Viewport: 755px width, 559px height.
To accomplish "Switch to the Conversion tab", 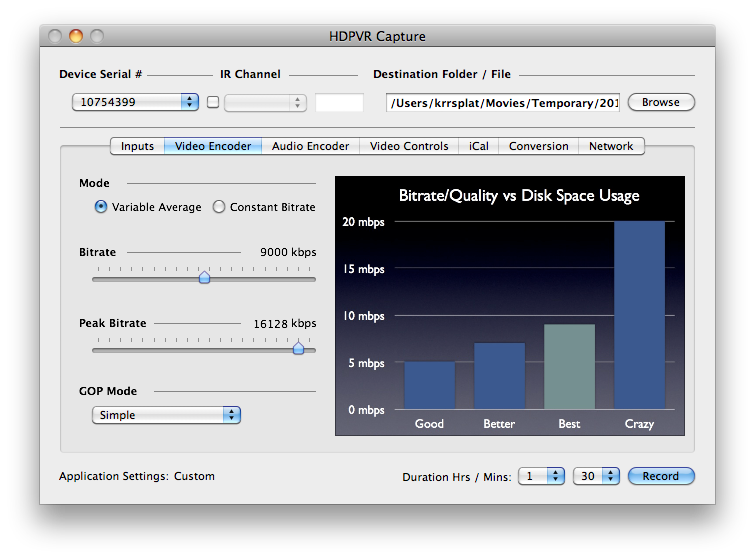I will [x=538, y=146].
